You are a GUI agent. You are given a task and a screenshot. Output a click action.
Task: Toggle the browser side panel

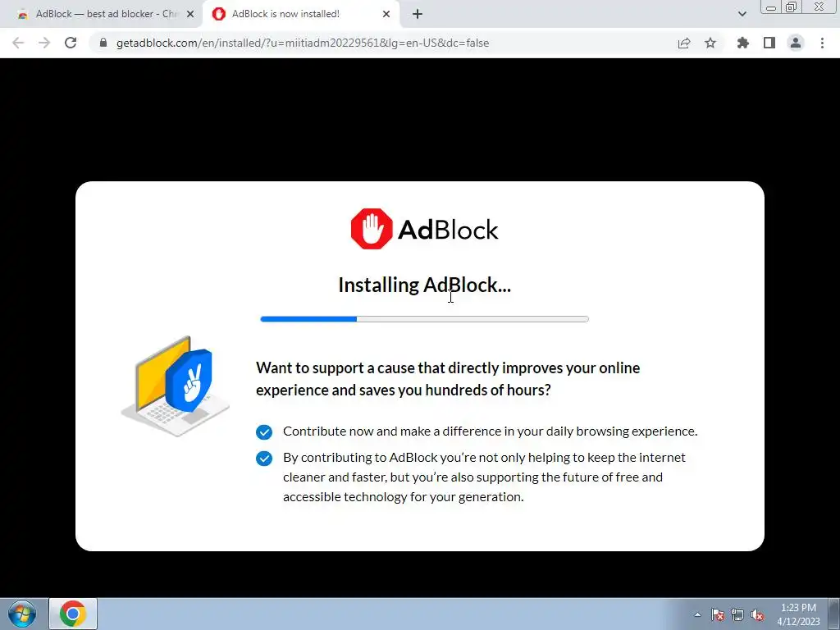[x=769, y=43]
